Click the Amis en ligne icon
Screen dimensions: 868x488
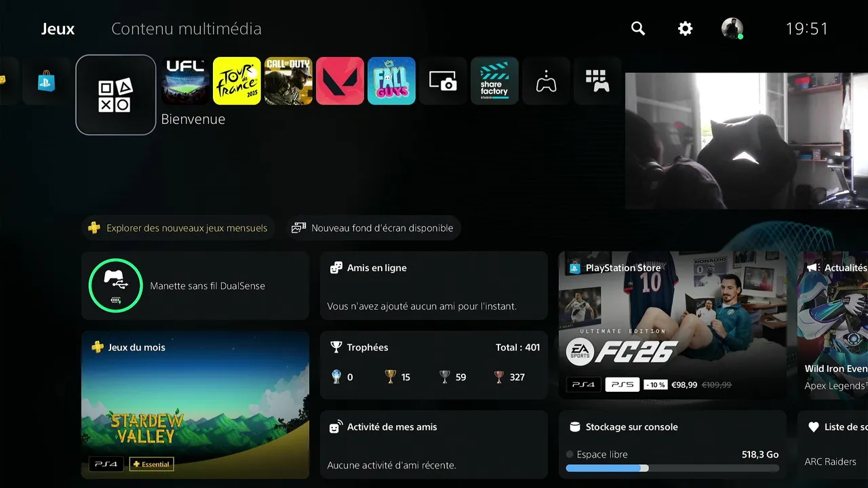[336, 268]
